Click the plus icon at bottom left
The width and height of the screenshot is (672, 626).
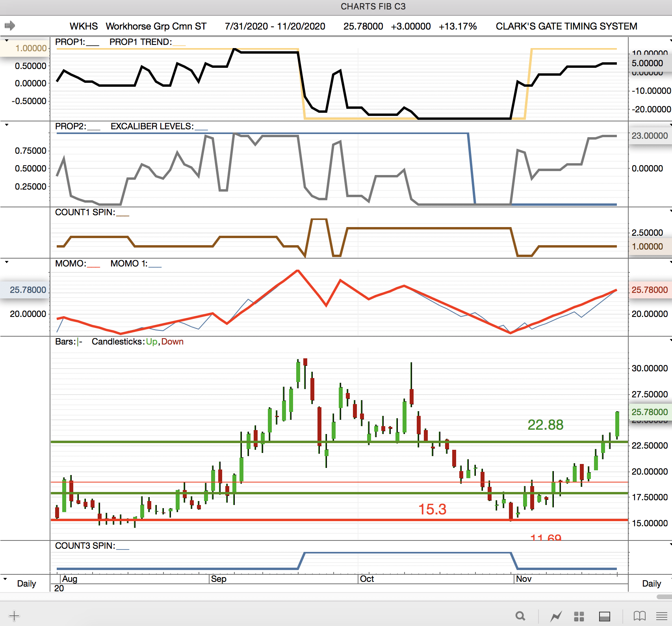coord(14,615)
